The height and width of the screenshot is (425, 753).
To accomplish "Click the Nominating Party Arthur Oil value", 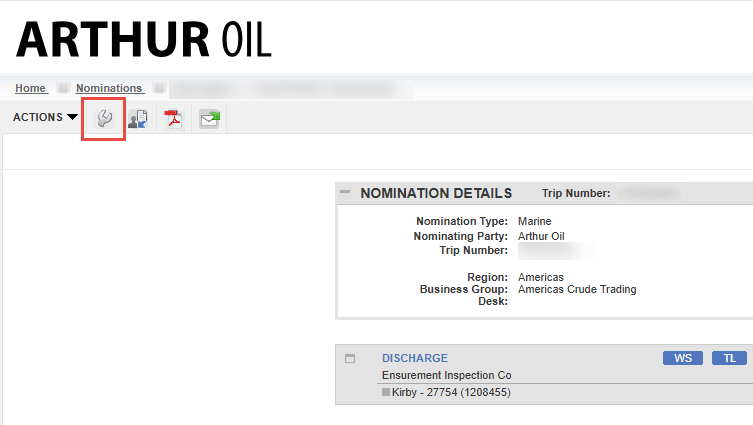I will (541, 236).
